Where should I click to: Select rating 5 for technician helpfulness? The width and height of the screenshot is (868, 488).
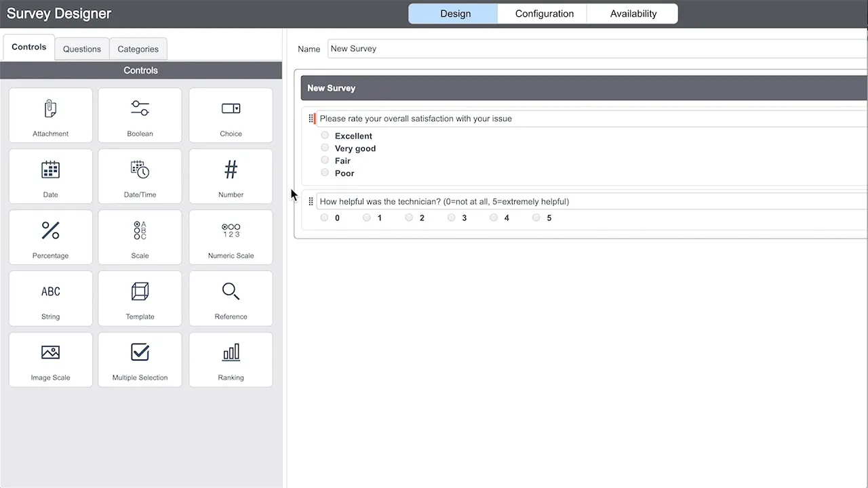(x=536, y=217)
